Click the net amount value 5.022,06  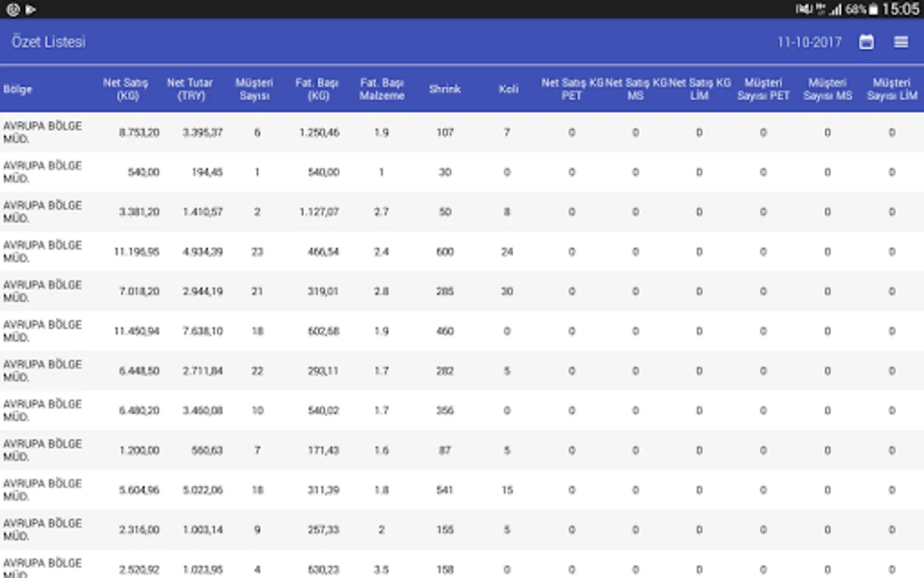click(x=203, y=491)
